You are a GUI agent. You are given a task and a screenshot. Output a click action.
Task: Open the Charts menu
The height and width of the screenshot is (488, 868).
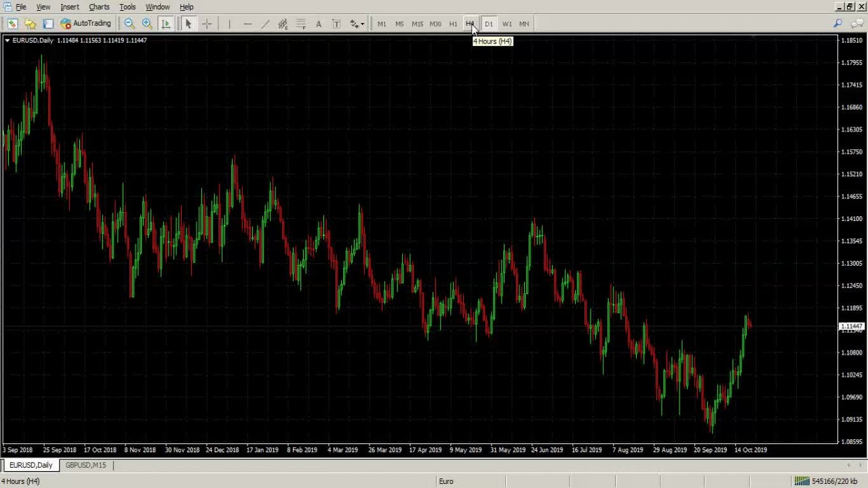click(x=99, y=7)
